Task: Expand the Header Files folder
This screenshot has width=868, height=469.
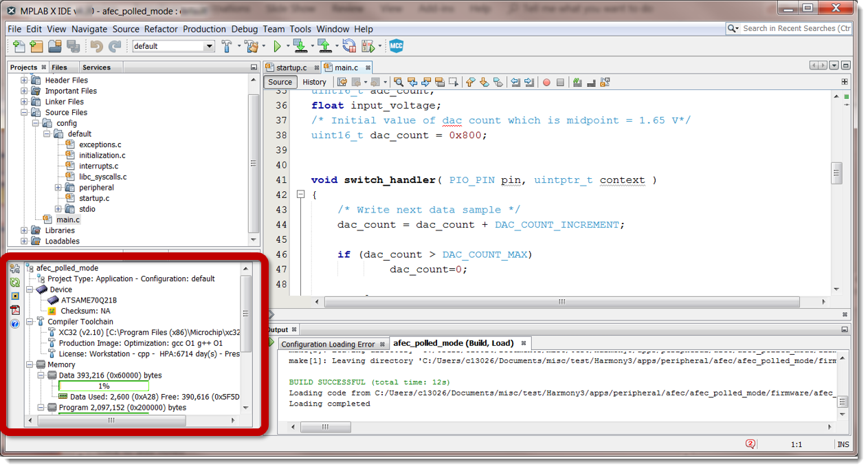Action: (x=25, y=80)
